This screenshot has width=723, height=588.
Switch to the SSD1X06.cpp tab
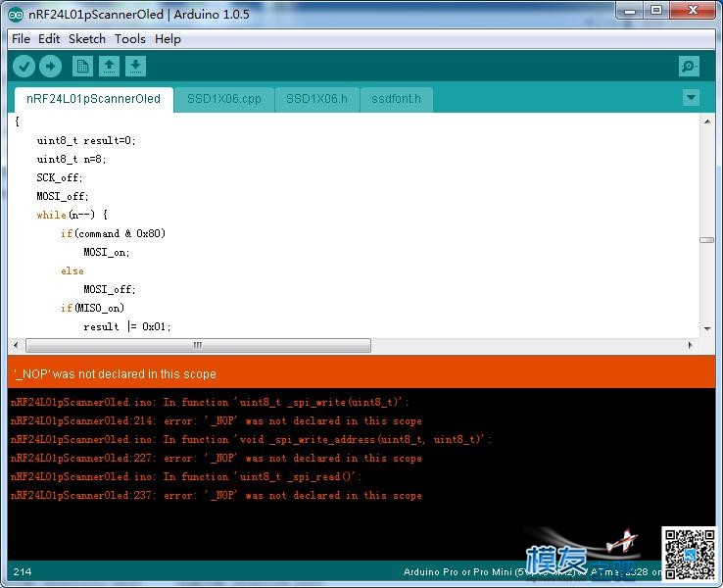click(x=224, y=99)
